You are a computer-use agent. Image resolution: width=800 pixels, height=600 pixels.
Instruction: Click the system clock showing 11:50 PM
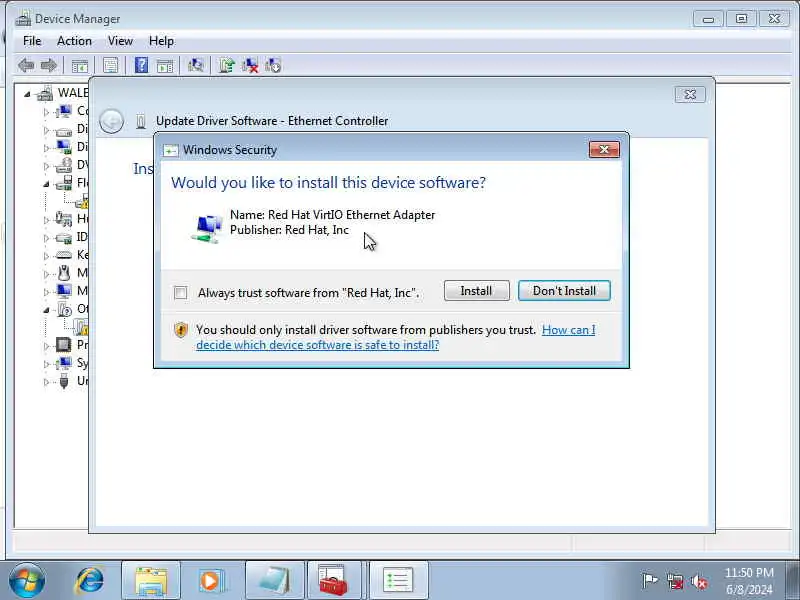pos(749,581)
